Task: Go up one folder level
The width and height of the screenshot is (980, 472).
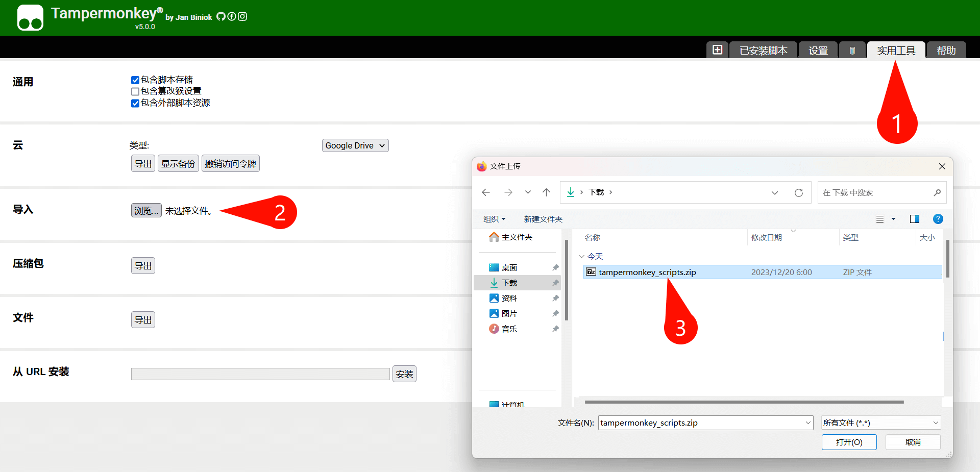Action: 546,192
